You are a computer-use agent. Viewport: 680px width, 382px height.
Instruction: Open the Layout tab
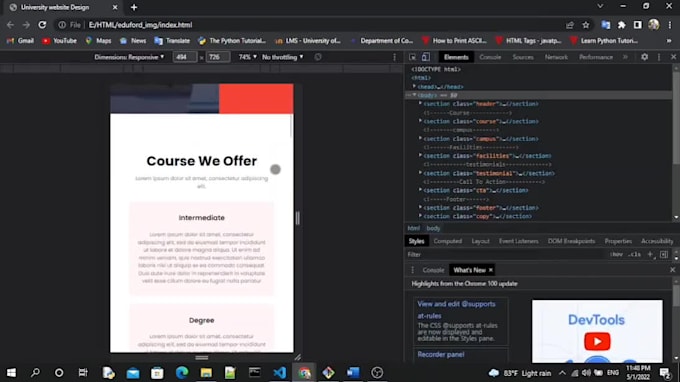(x=480, y=241)
